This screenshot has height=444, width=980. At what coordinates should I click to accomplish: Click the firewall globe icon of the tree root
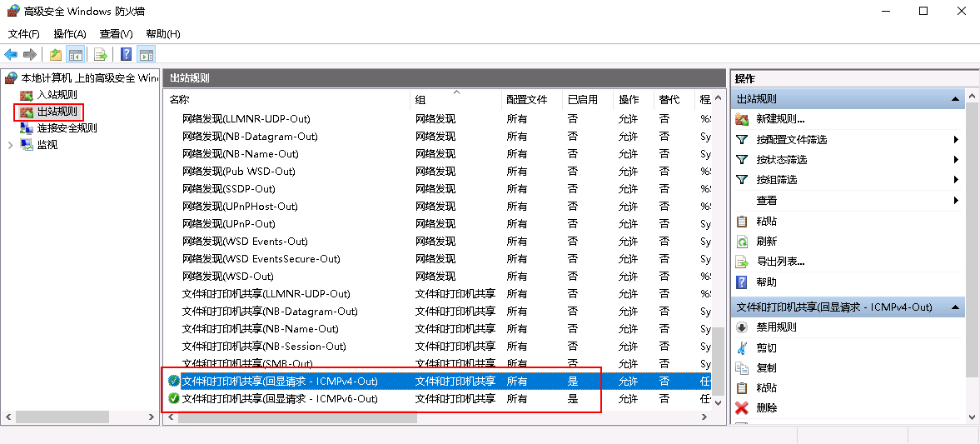tap(12, 78)
